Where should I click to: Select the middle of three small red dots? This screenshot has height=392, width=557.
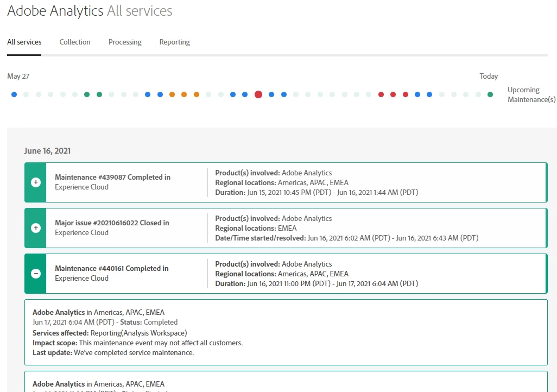click(393, 94)
